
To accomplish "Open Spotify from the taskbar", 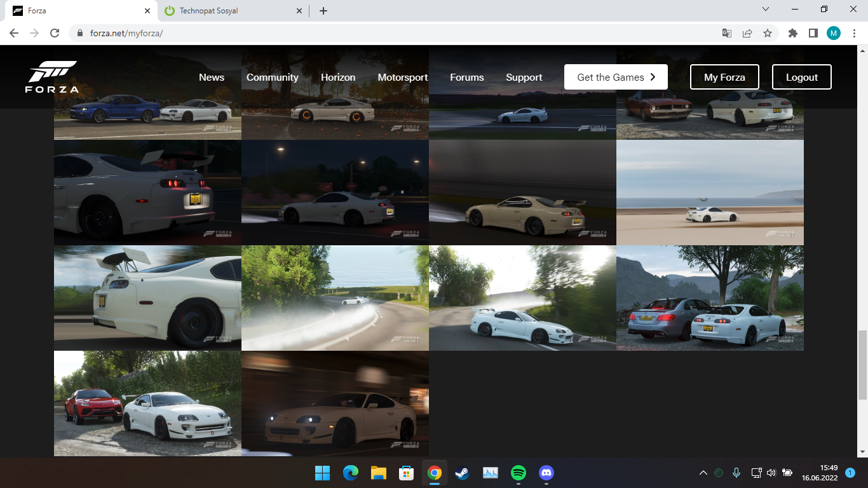I will 519,473.
